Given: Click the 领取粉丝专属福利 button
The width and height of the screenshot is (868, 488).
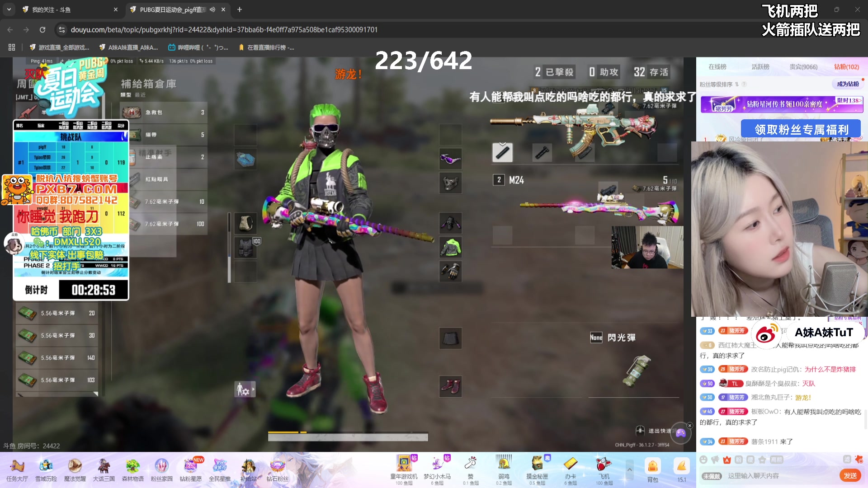Looking at the screenshot, I should [801, 130].
